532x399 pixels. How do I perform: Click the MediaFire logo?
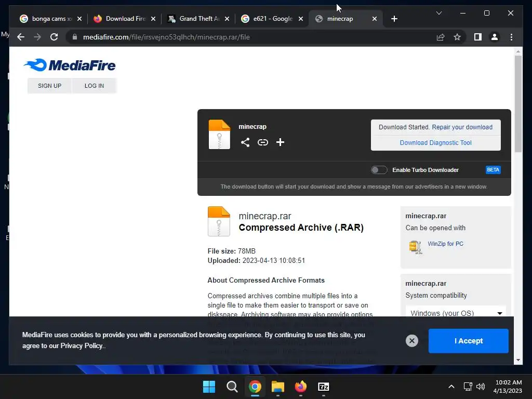pyautogui.click(x=70, y=65)
